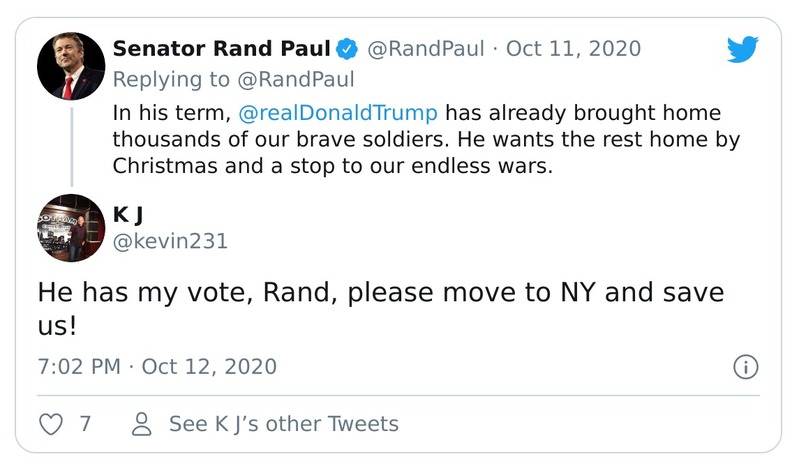Open the Oct 11, 2020 date link
This screenshot has height=475, width=799.
click(574, 49)
